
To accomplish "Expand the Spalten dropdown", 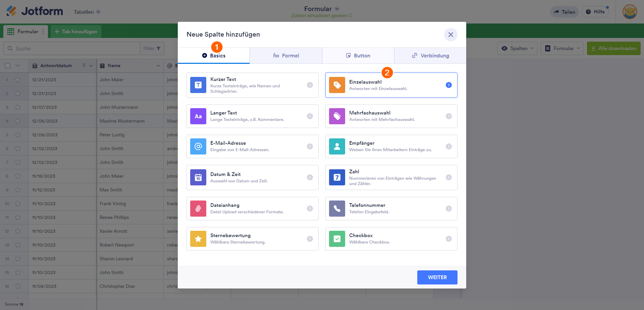I will (x=517, y=48).
